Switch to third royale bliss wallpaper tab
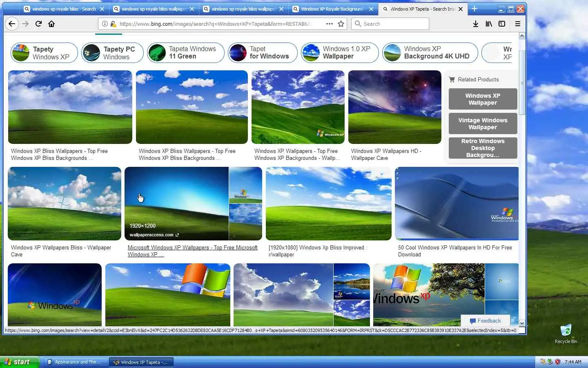The height and width of the screenshot is (368, 588). click(243, 9)
